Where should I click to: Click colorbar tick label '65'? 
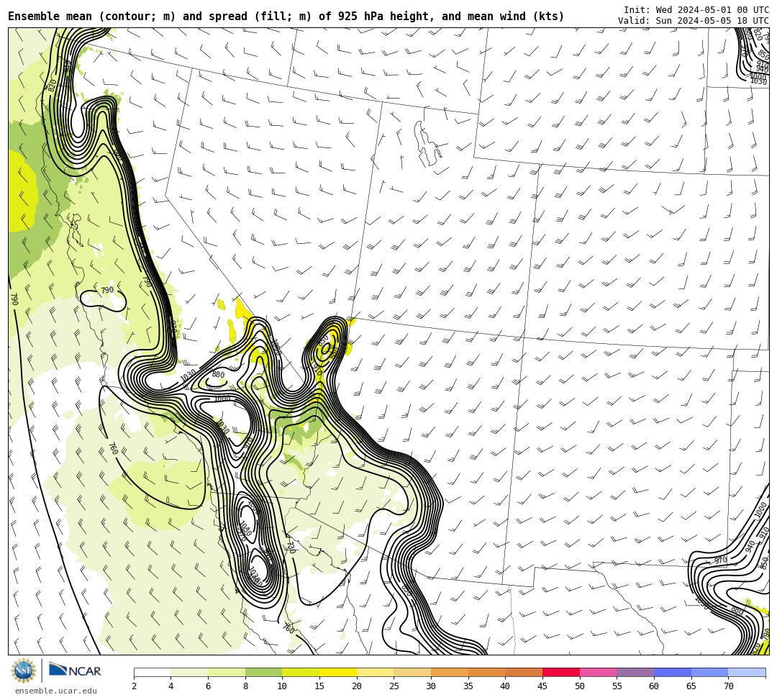[691, 686]
